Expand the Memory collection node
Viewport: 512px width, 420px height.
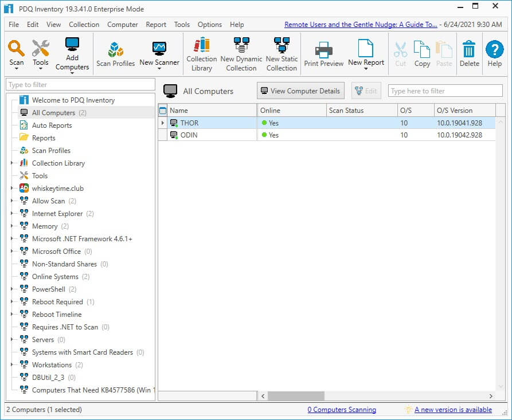[12, 226]
